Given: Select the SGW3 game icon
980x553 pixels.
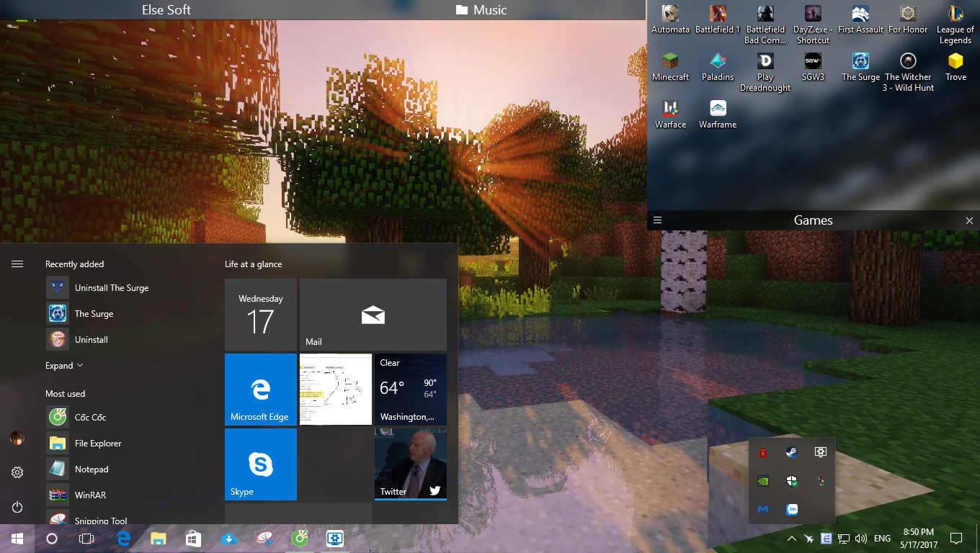Looking at the screenshot, I should pos(813,67).
